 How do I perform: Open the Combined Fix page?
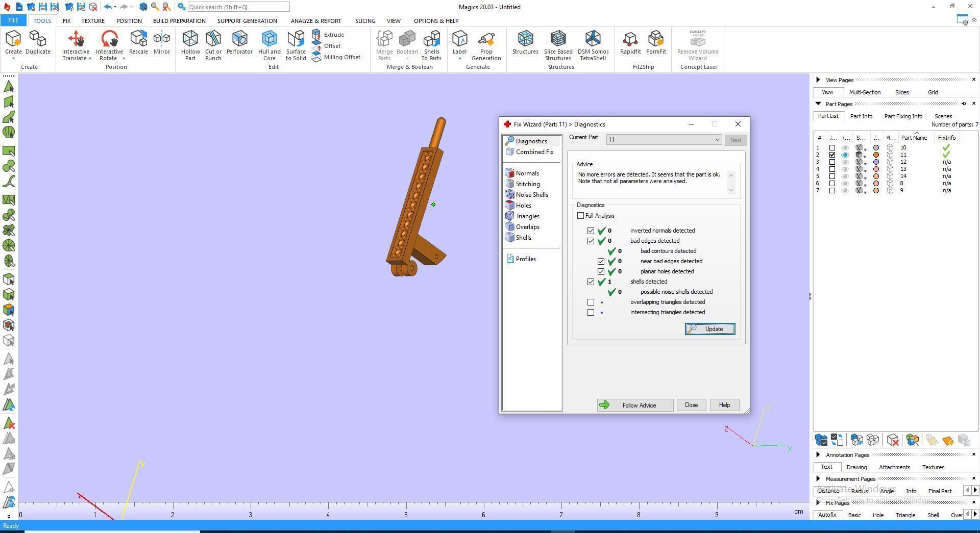point(529,152)
